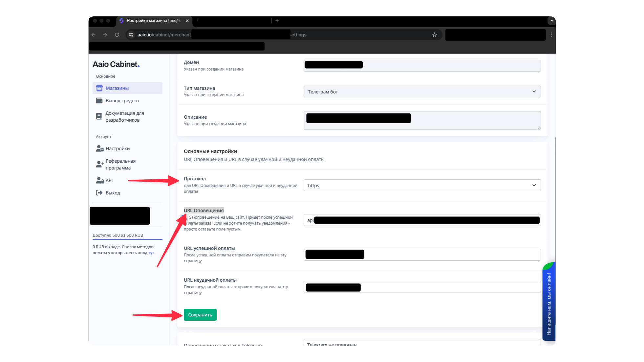
Task: Click the wallet icon for Вывод средств
Action: 99,101
